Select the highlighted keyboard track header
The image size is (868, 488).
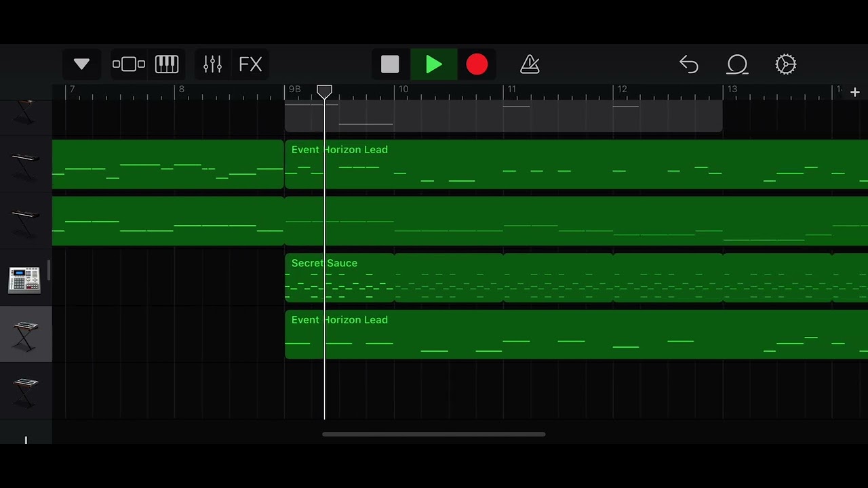(x=26, y=334)
